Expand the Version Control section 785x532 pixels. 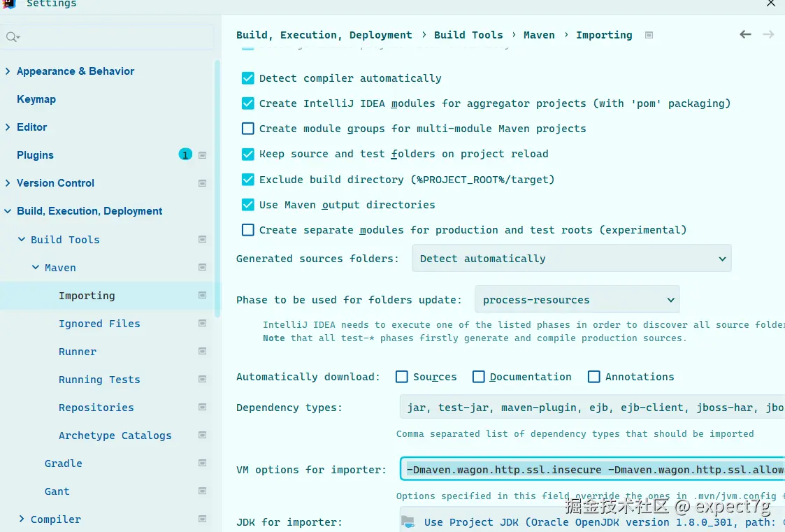tap(8, 183)
